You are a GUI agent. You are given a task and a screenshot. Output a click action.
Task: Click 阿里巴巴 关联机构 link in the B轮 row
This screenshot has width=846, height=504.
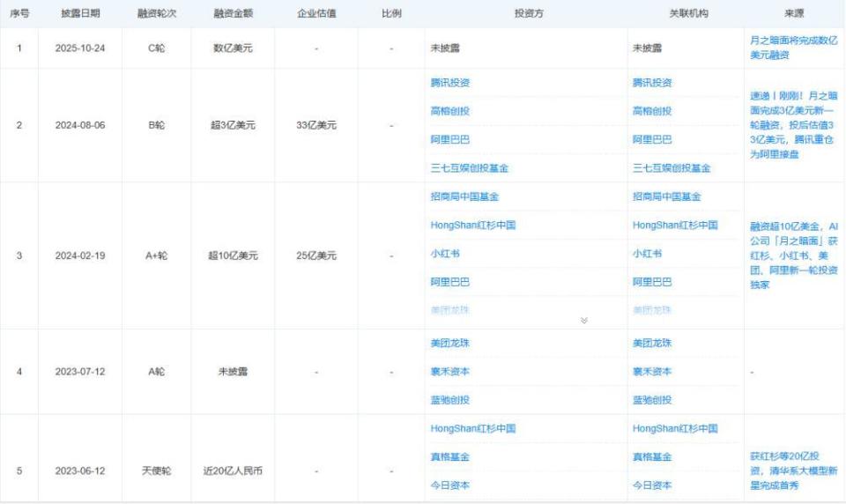[652, 140]
